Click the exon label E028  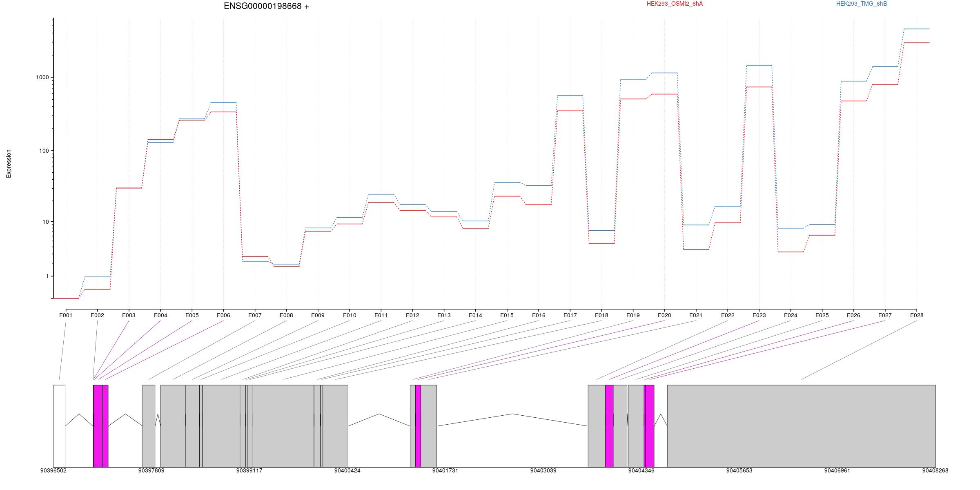tap(917, 315)
